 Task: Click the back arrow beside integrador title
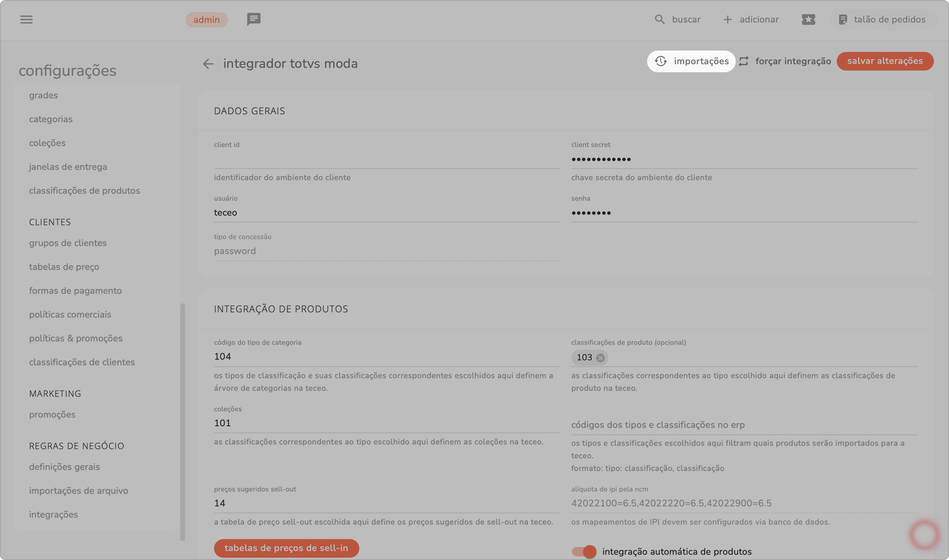(208, 64)
